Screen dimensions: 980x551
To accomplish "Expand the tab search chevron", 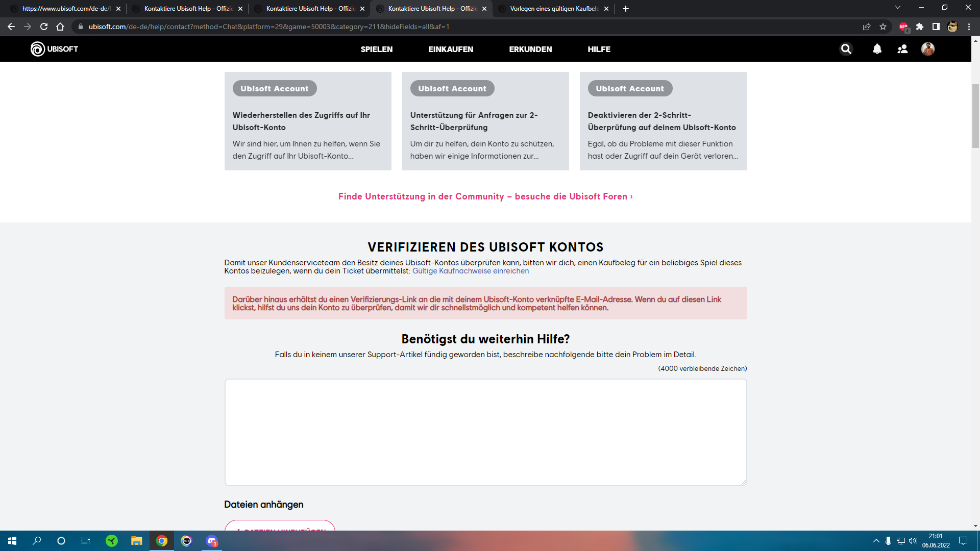I will pyautogui.click(x=898, y=8).
